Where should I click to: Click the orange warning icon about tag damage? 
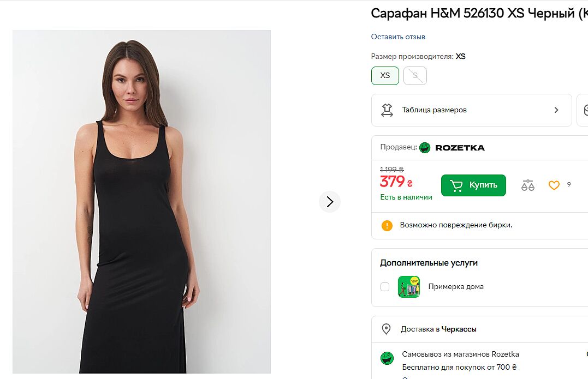[387, 225]
